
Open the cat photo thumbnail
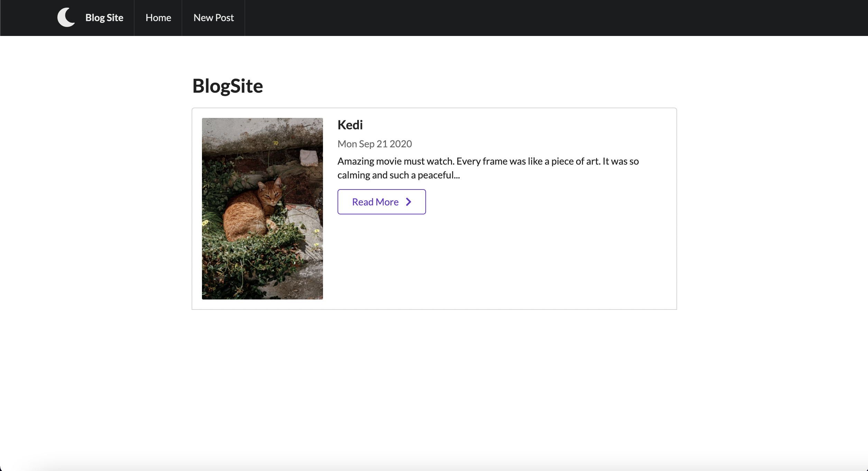[262, 208]
